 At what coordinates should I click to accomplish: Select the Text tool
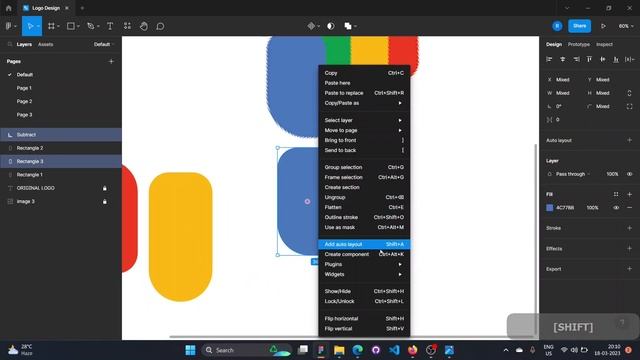pyautogui.click(x=110, y=26)
